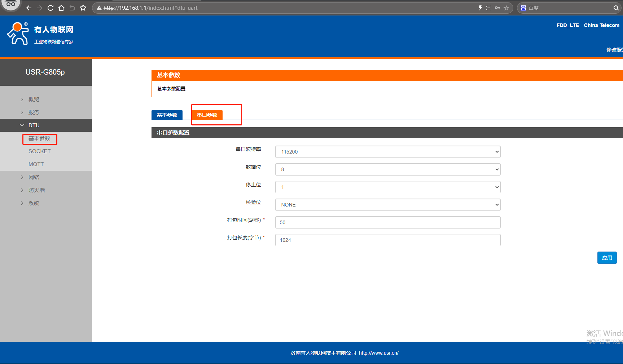Reload the page with the refresh icon
The height and width of the screenshot is (364, 623).
pyautogui.click(x=51, y=8)
